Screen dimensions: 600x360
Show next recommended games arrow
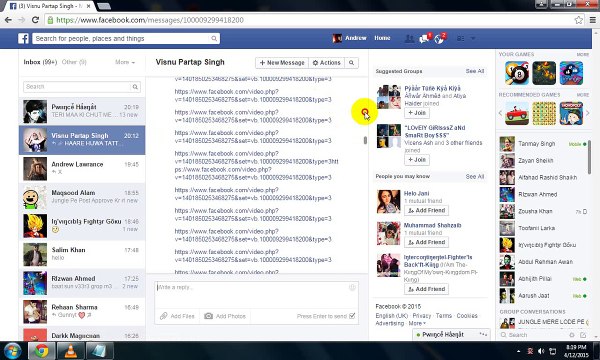pos(588,113)
